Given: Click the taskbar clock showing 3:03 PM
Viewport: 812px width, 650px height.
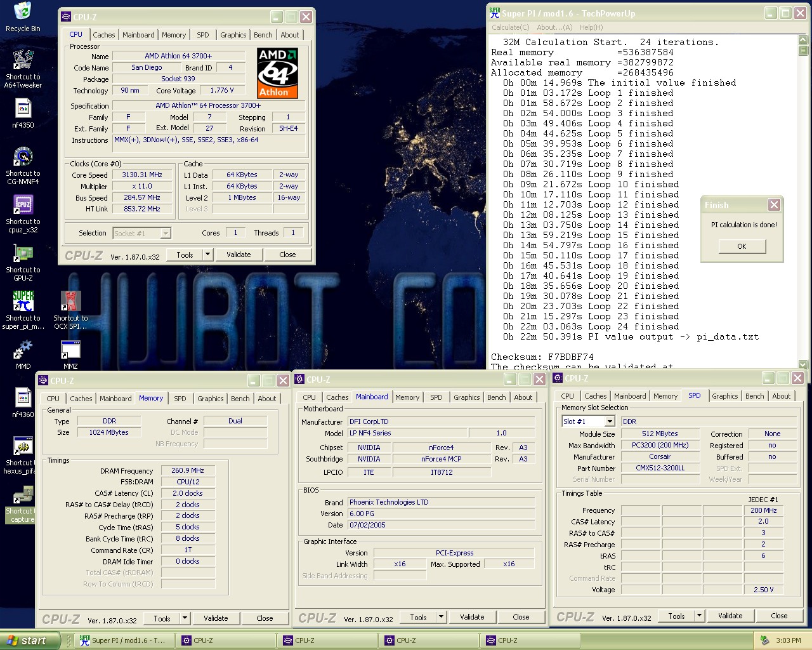Looking at the screenshot, I should (x=789, y=640).
